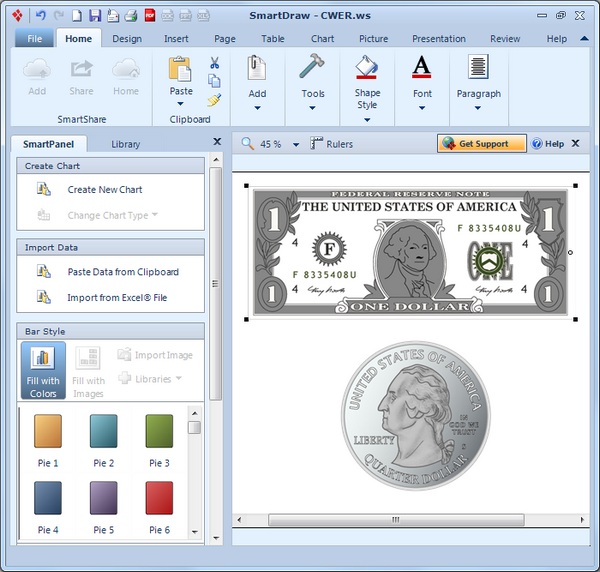Click the Cut scissors icon
Viewport: 600px width, 572px height.
(214, 63)
